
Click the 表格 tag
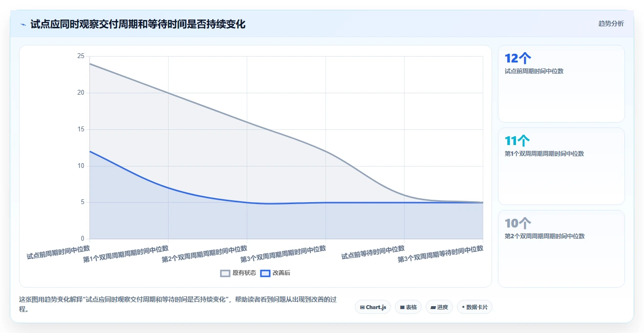[x=408, y=307]
